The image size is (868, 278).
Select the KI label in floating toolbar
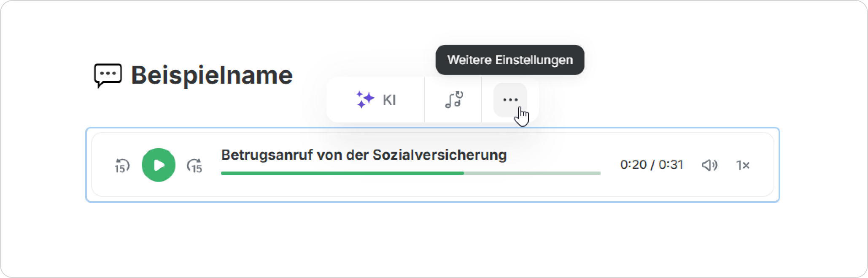tap(389, 100)
